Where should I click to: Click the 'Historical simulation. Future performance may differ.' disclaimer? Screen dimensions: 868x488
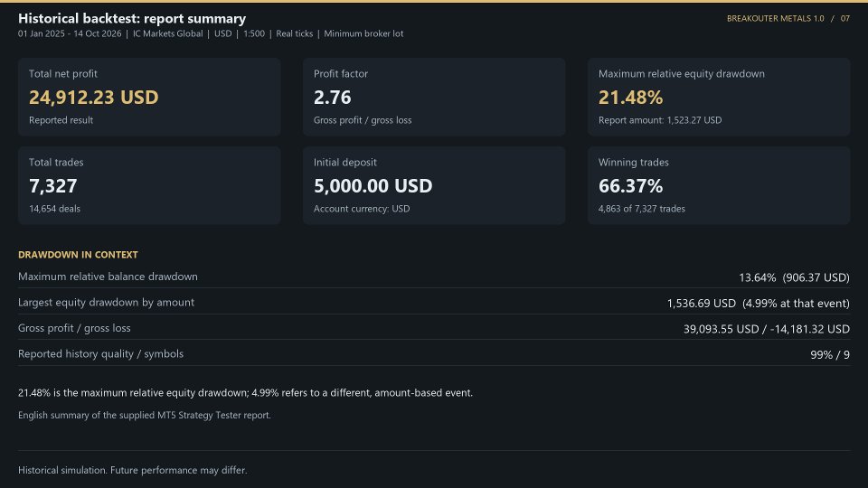pyautogui.click(x=132, y=470)
